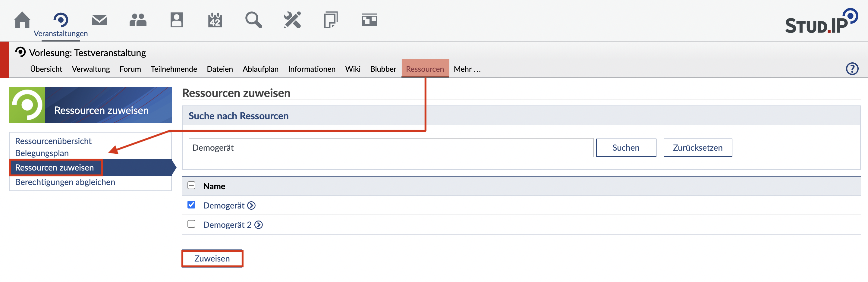Open details arrow next to Demogerät
868x282 pixels.
pos(251,205)
